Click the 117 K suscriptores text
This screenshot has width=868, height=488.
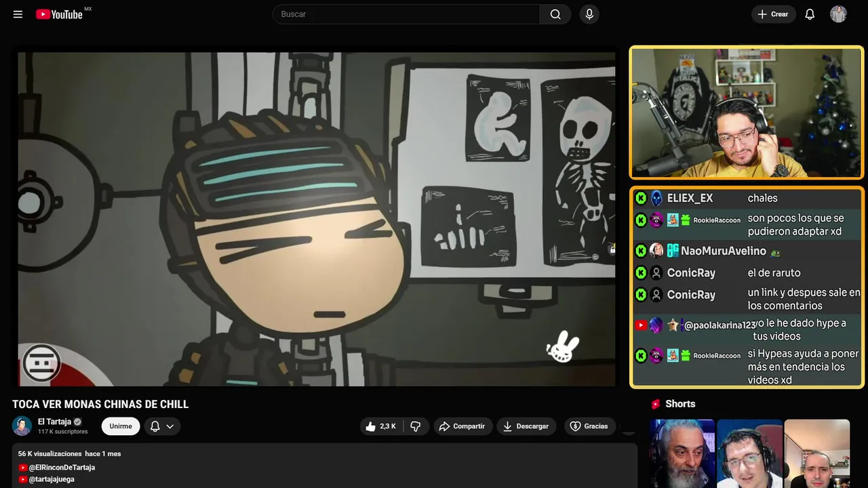tap(63, 432)
